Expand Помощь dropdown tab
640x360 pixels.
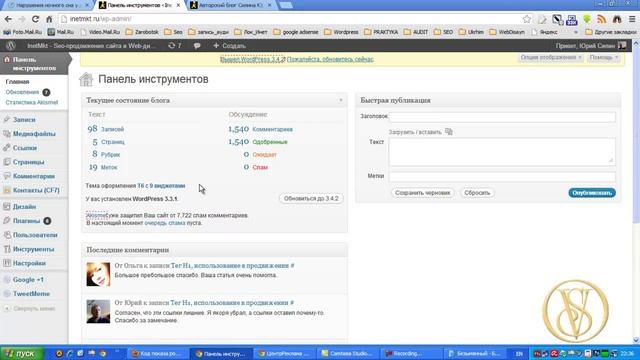(x=604, y=58)
